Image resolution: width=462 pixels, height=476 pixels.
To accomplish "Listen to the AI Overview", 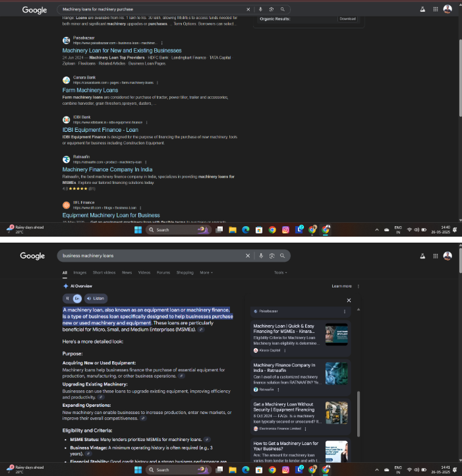I will click(96, 299).
